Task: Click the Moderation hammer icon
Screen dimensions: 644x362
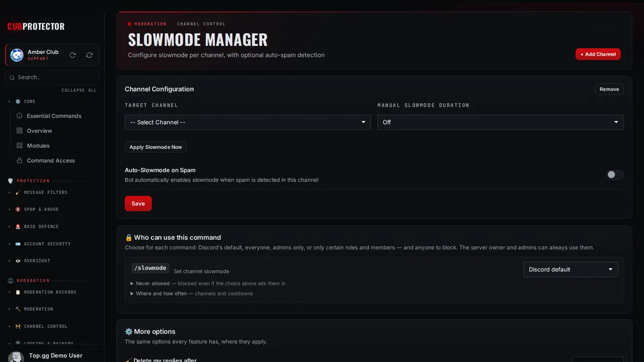Action: 18,309
